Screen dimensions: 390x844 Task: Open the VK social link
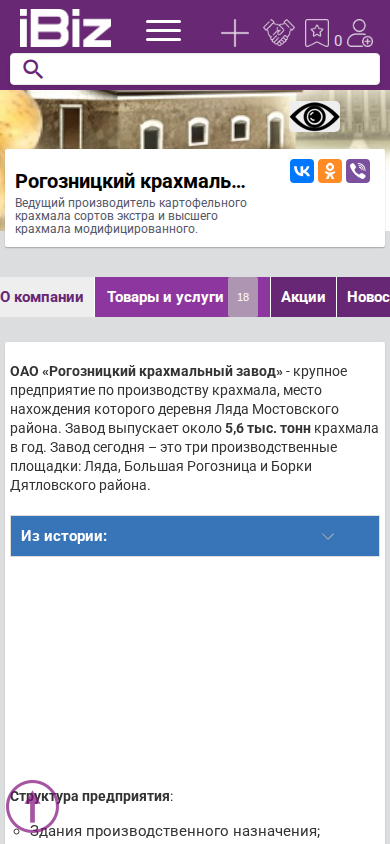(302, 171)
